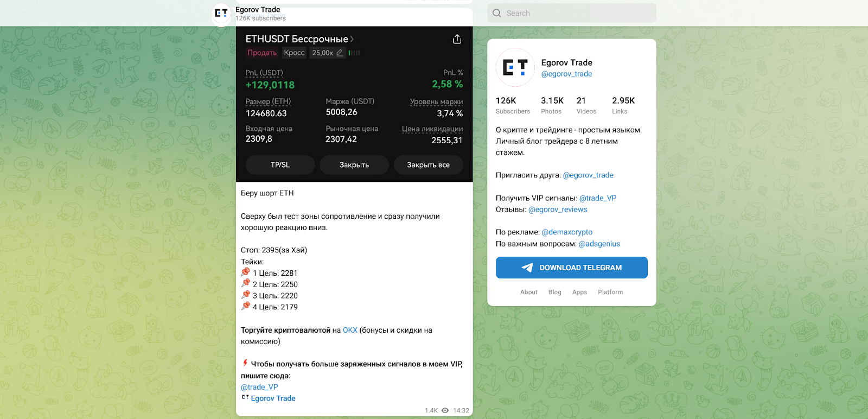Viewport: 868px width, 419px height.
Task: Click the pushpin beside 3 Цель: 2220
Action: (x=246, y=295)
